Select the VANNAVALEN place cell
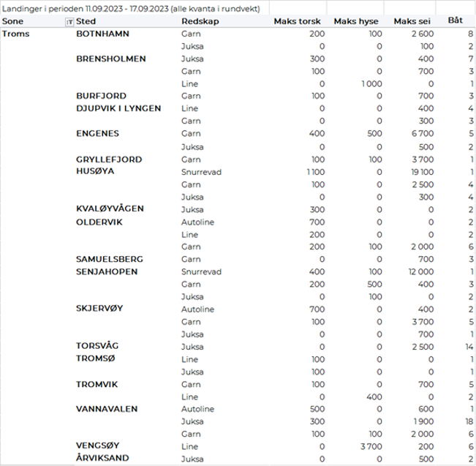The height and width of the screenshot is (466, 476). click(107, 407)
